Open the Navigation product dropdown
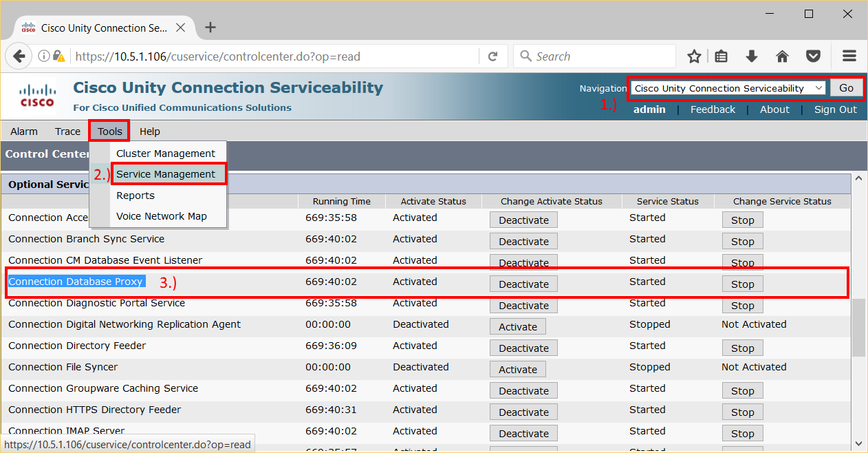868x453 pixels. (727, 87)
